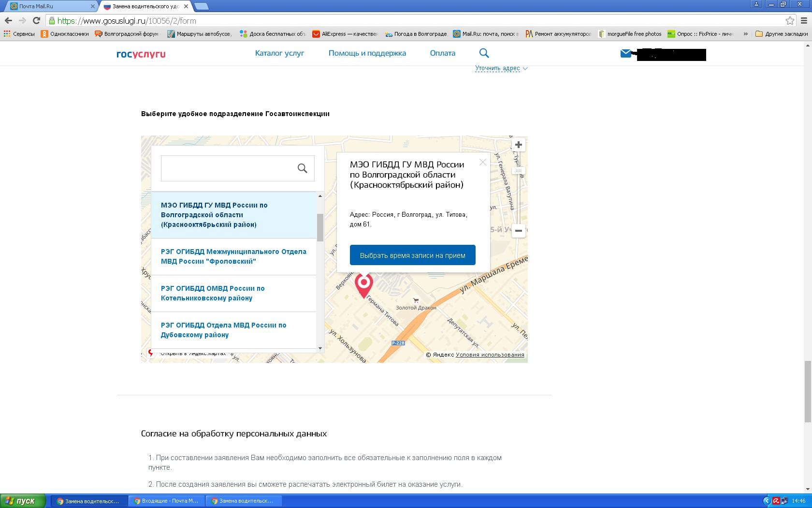Open the Каталог услуг menu
Screen dimensions: 812x508
point(279,53)
